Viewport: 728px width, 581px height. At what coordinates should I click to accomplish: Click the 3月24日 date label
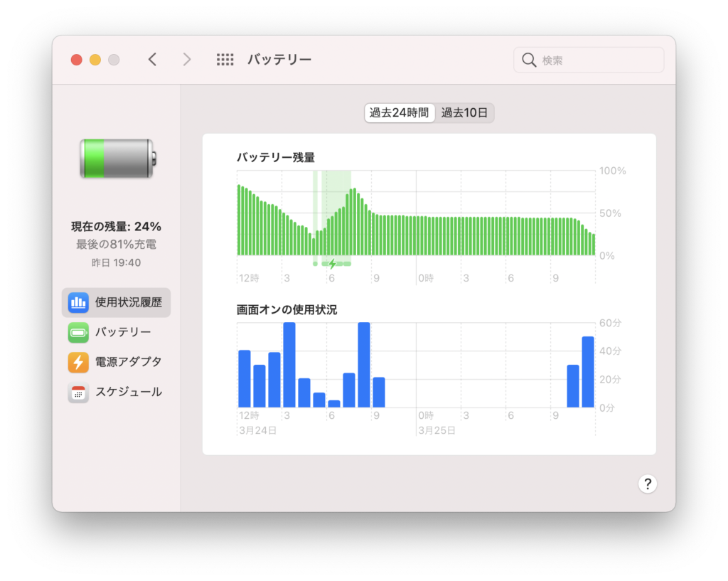click(x=257, y=430)
